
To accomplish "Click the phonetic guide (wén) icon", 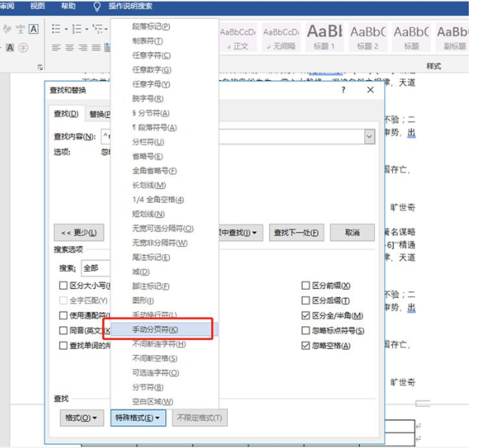I will click(19, 30).
